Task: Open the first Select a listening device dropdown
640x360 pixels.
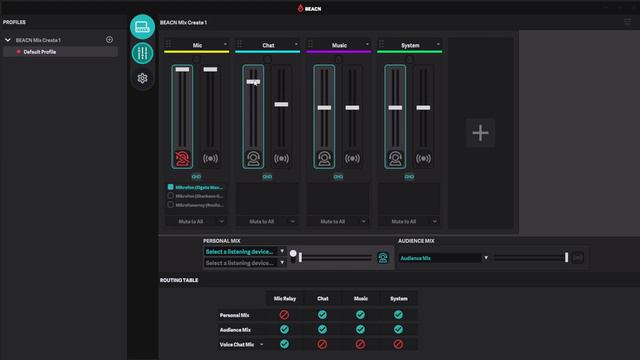Action: tap(244, 251)
